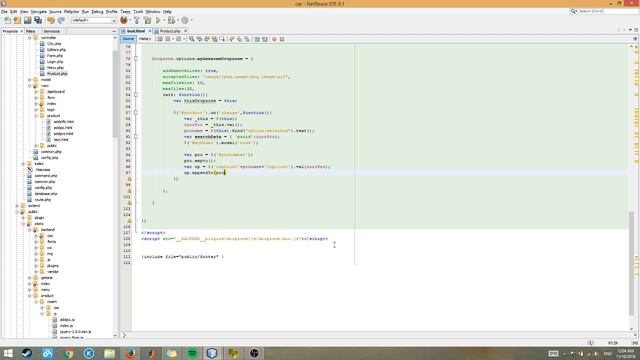The width and height of the screenshot is (640, 360).
Task: Click the Redo toolbar icon
Action: click(x=61, y=20)
